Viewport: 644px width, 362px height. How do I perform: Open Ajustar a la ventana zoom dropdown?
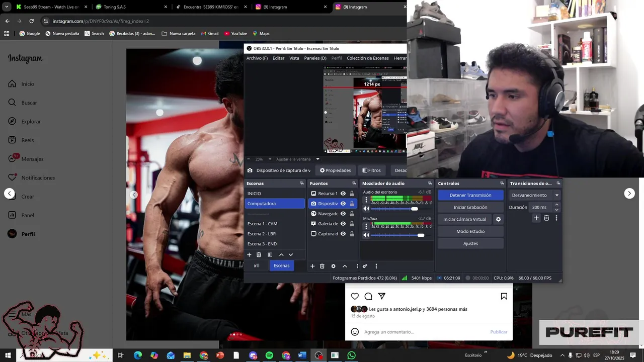tap(317, 159)
